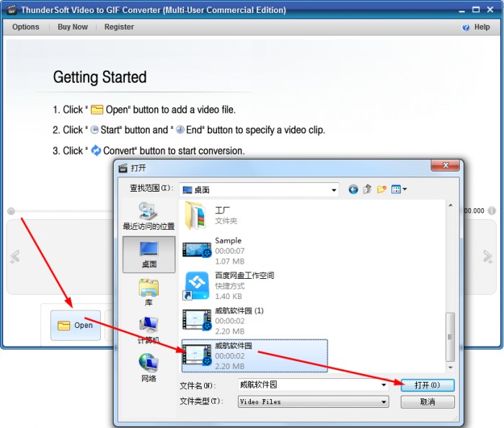The height and width of the screenshot is (428, 504).
Task: Select the Register menu item
Action: click(x=119, y=27)
